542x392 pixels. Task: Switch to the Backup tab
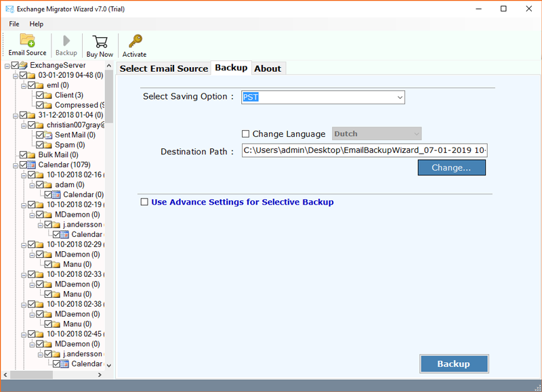pyautogui.click(x=231, y=68)
